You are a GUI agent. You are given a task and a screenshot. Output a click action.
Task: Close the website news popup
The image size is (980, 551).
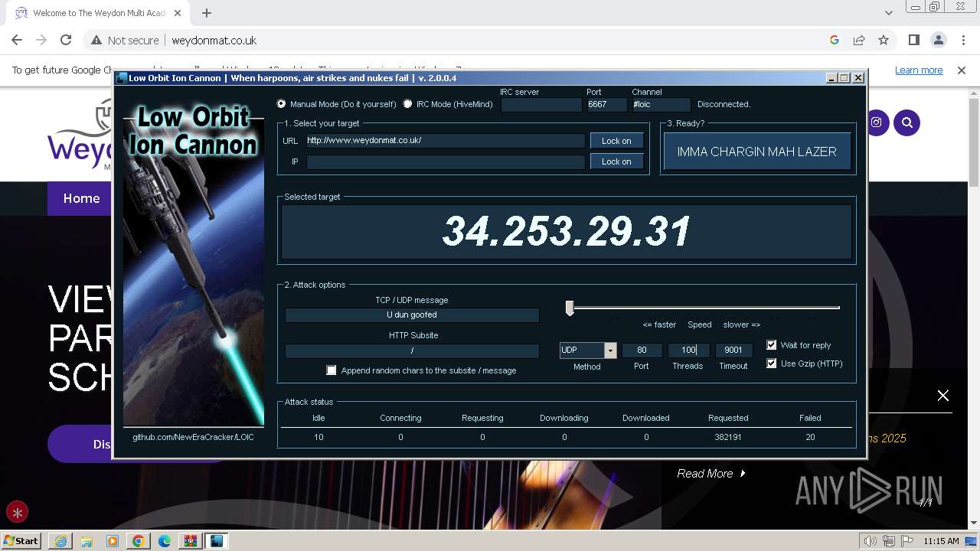click(x=943, y=396)
